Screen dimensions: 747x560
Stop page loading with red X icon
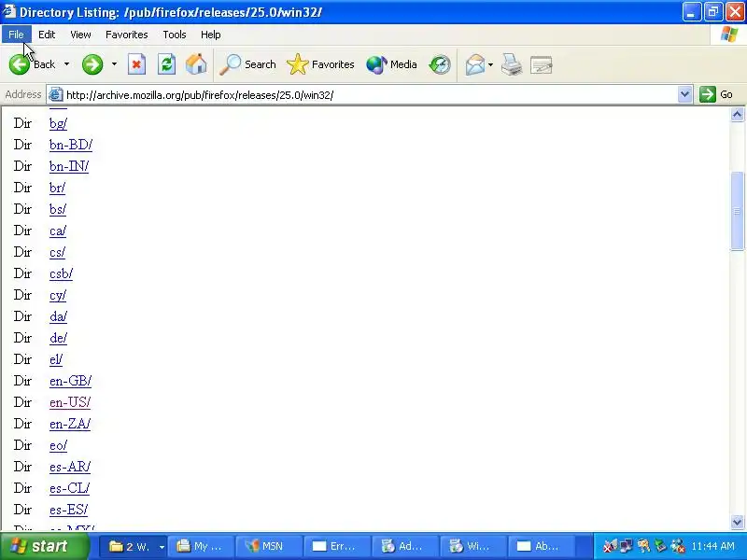[x=136, y=64]
